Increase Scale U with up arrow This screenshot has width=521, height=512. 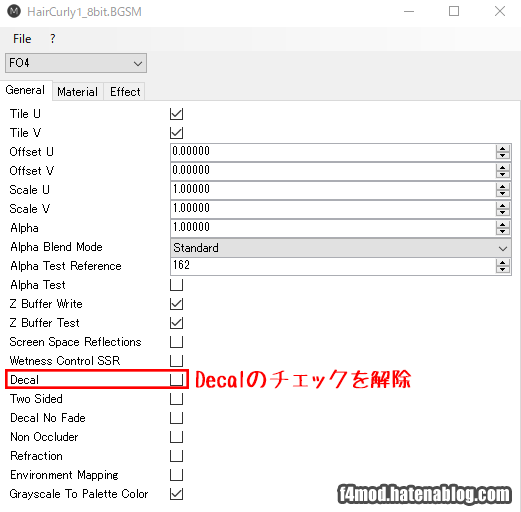tap(502, 187)
